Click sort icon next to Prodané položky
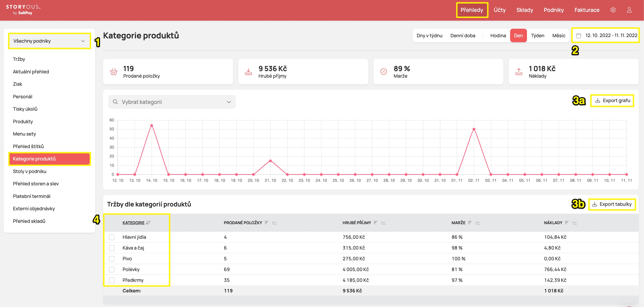644x307 pixels. point(266,222)
